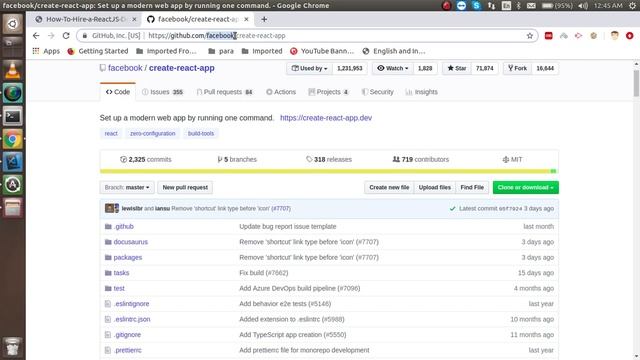Reload the page with refresh icon
Image resolution: width=640 pixels, height=360 pixels.
[x=66, y=36]
